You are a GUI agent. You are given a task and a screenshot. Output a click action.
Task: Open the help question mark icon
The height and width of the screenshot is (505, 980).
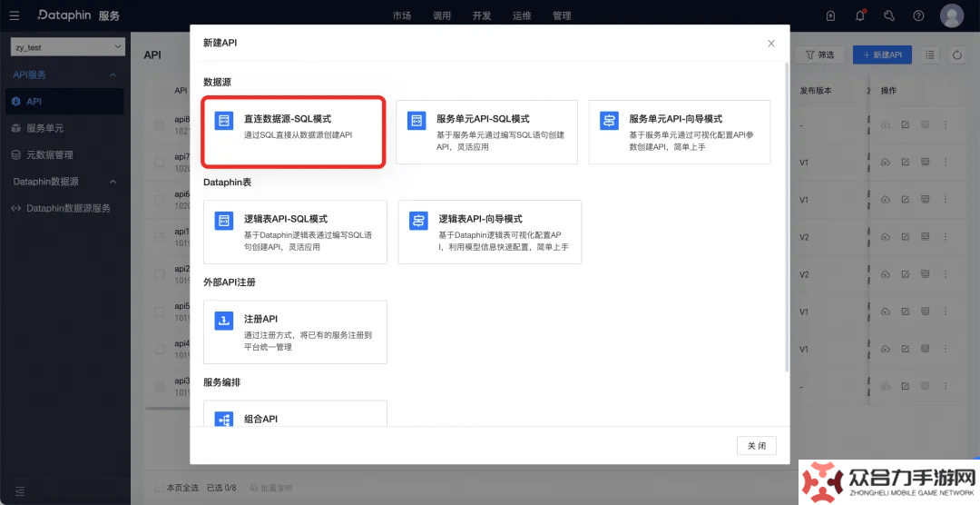[x=918, y=15]
